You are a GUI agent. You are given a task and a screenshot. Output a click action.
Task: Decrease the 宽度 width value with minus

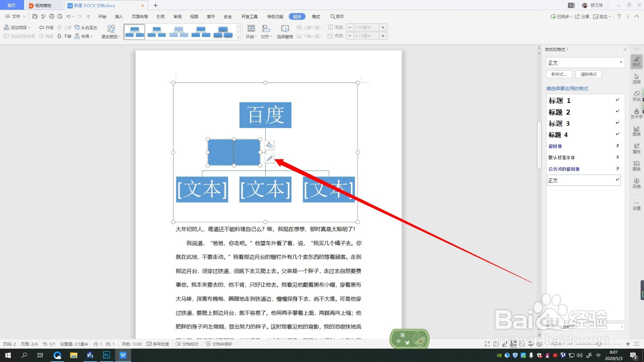click(x=350, y=36)
